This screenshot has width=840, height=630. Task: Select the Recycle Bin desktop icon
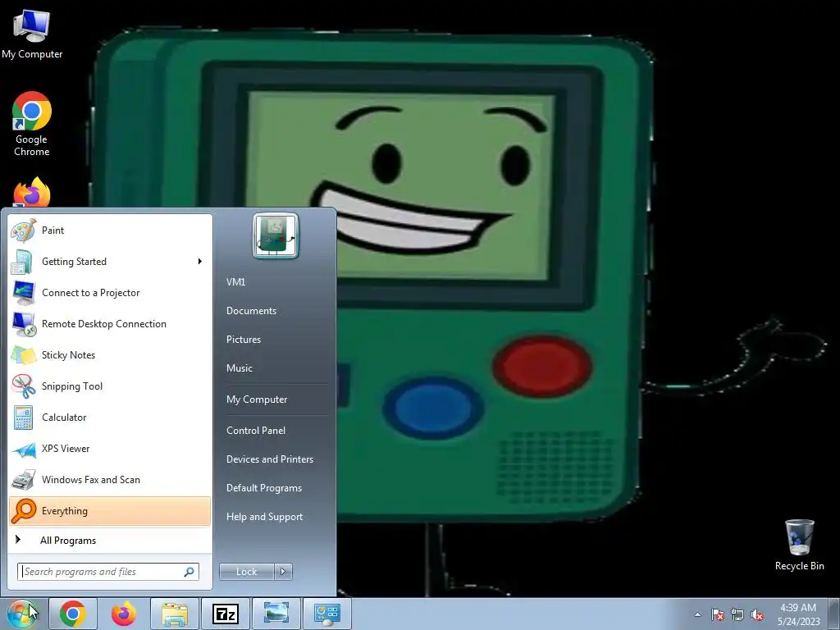[799, 545]
